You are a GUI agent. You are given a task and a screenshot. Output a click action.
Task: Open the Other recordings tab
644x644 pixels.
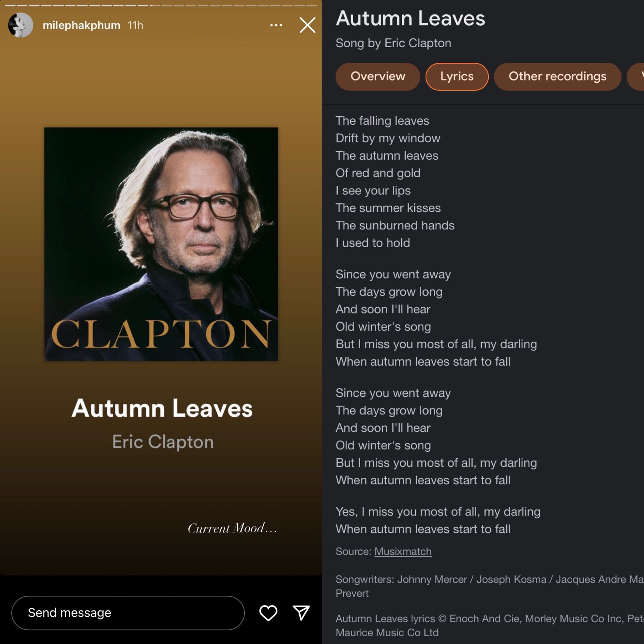[x=557, y=76]
